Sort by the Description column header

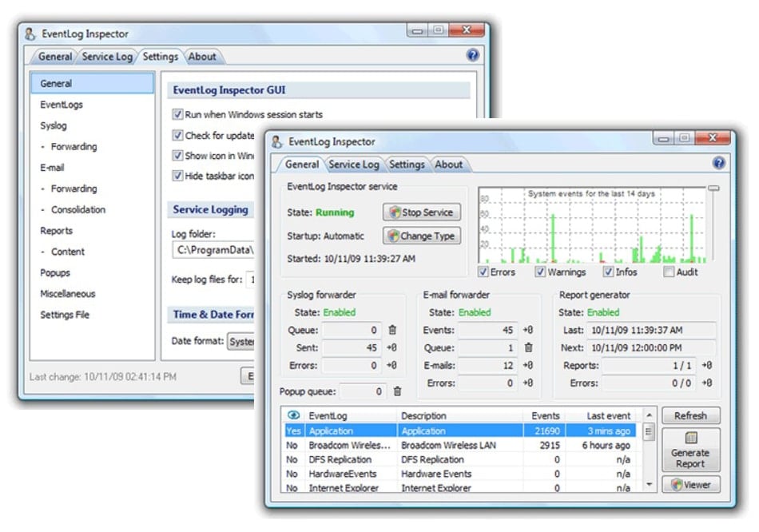[x=460, y=416]
